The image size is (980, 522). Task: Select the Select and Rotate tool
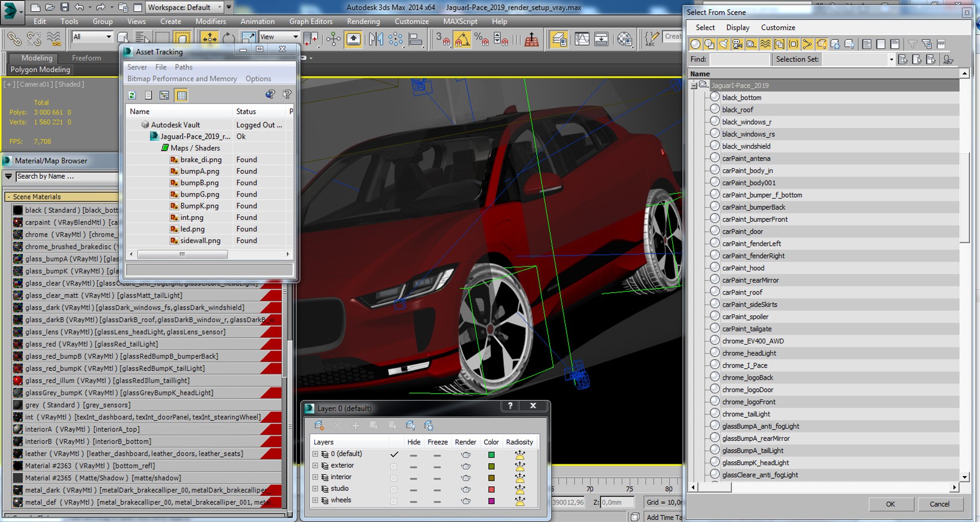click(x=229, y=39)
